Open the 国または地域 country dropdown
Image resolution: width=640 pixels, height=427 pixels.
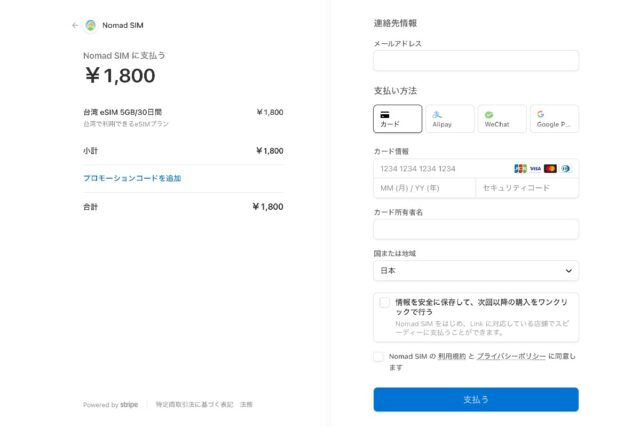tap(475, 271)
